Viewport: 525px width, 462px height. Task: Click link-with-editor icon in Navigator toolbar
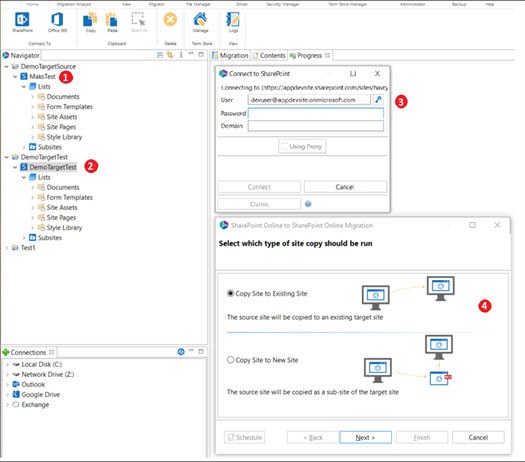coord(170,55)
